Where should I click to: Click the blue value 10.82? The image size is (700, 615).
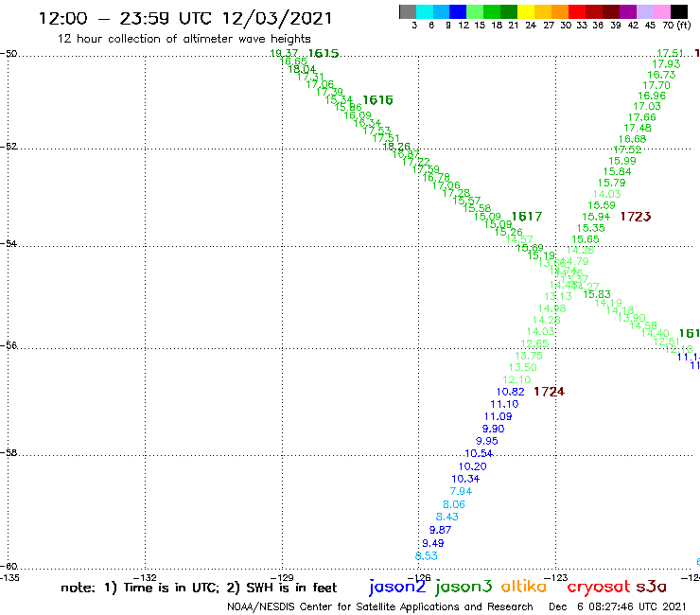[x=510, y=392]
